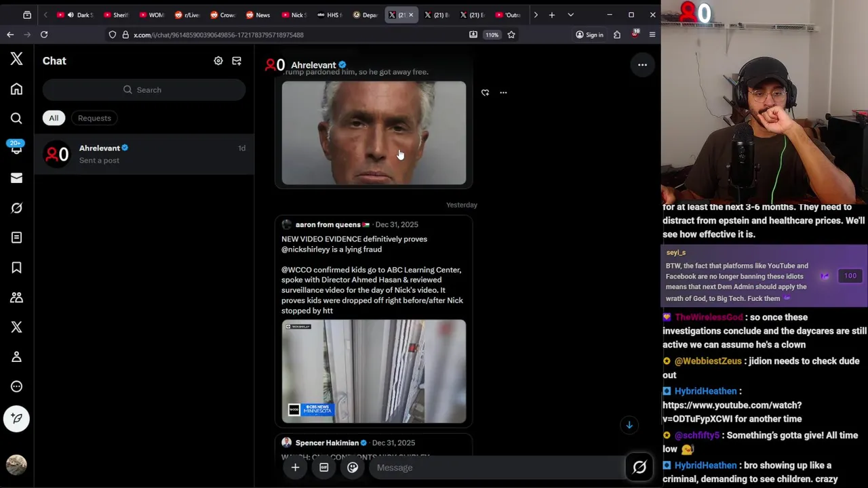
Task: Open Grok from the left sidebar
Action: pyautogui.click(x=16, y=207)
